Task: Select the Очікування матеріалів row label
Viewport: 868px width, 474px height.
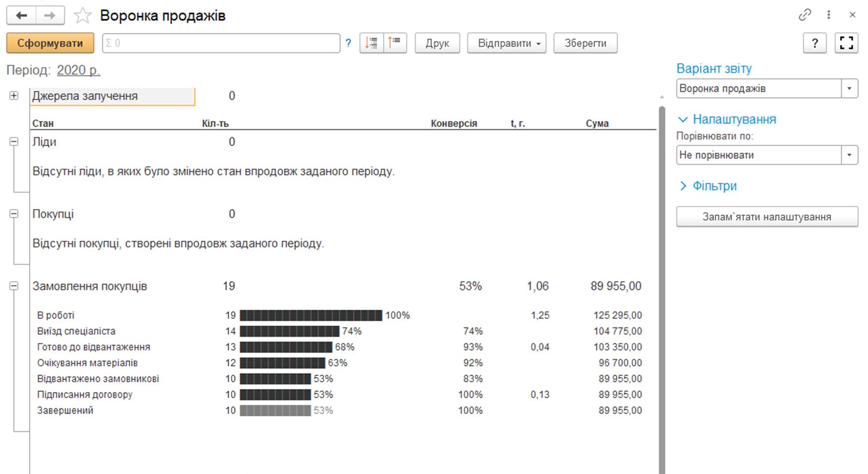Action: click(87, 363)
